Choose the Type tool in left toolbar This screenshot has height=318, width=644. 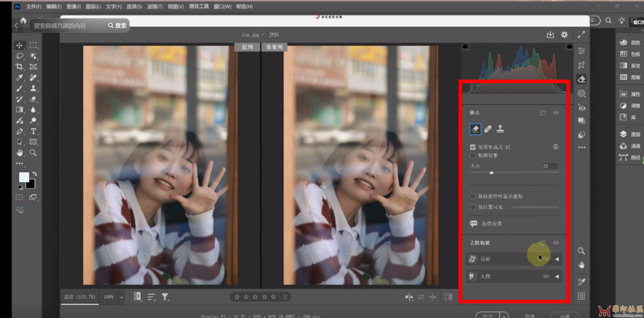click(x=33, y=131)
